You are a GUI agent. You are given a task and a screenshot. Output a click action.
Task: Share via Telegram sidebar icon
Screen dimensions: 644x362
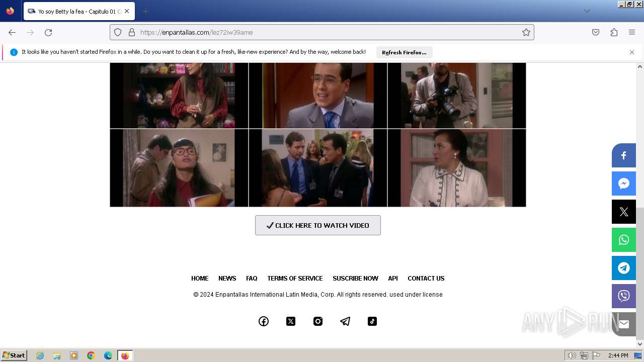624,268
